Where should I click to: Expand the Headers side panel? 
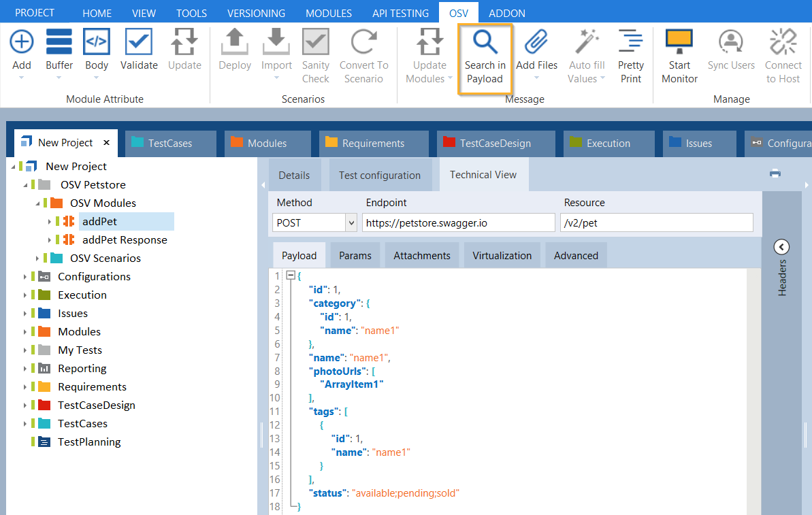(x=781, y=247)
